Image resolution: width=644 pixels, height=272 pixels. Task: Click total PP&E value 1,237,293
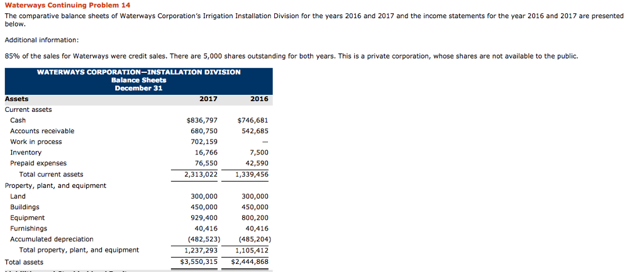tap(201, 249)
